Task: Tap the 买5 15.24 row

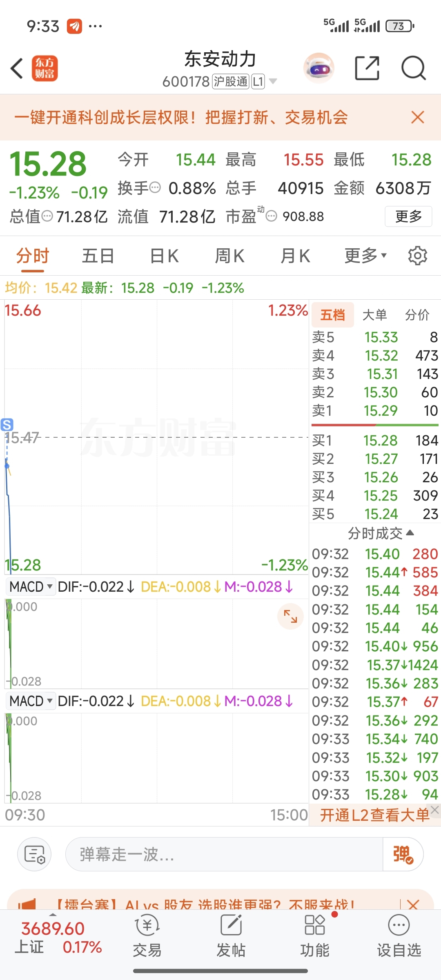Action: pyautogui.click(x=375, y=514)
